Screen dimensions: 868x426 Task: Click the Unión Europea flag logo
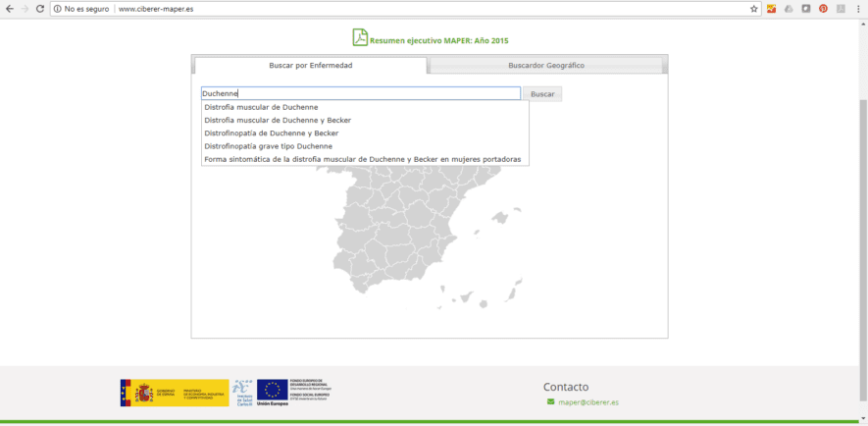272,391
